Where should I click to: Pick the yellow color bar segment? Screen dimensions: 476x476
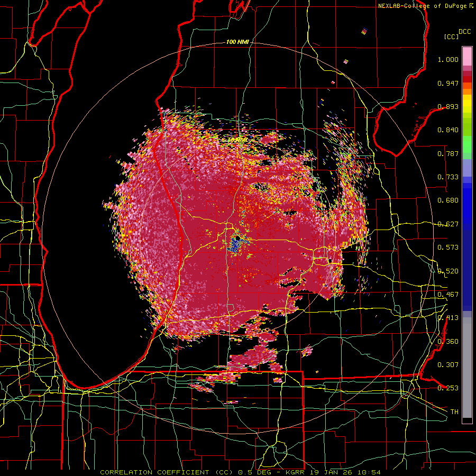coord(467,105)
